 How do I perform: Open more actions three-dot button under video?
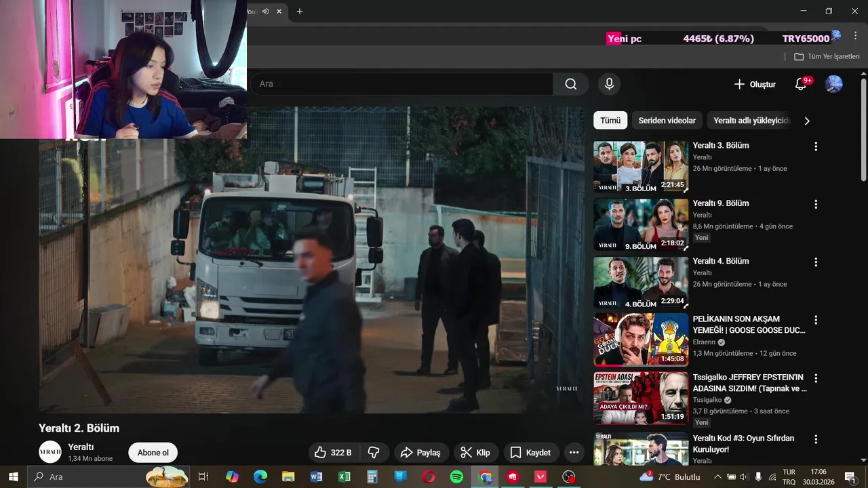click(574, 453)
